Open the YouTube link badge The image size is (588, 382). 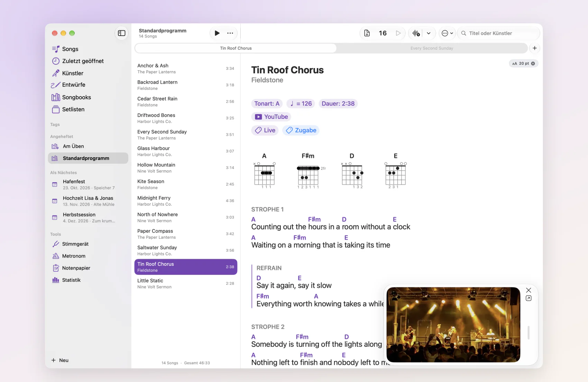pos(271,117)
